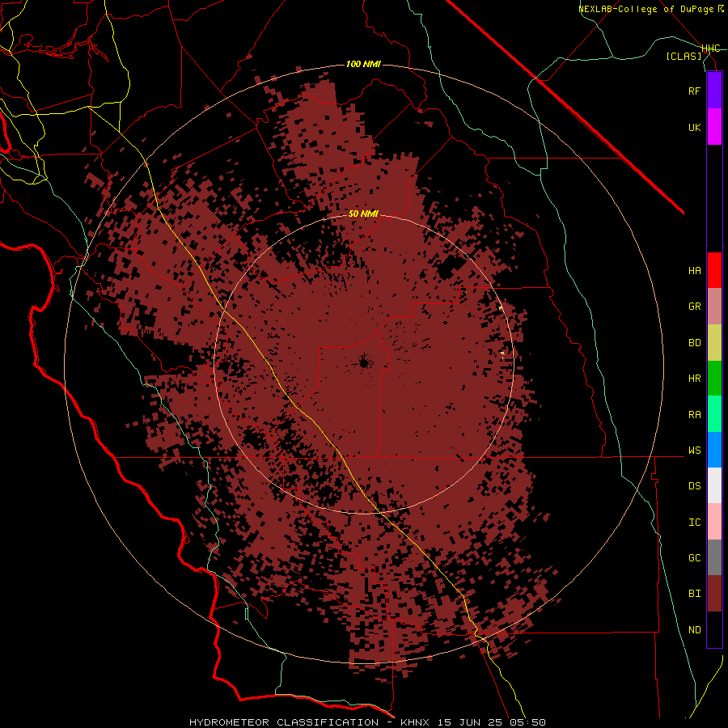Image resolution: width=728 pixels, height=728 pixels.
Task: Select the BD yellow legend color
Action: (714, 343)
